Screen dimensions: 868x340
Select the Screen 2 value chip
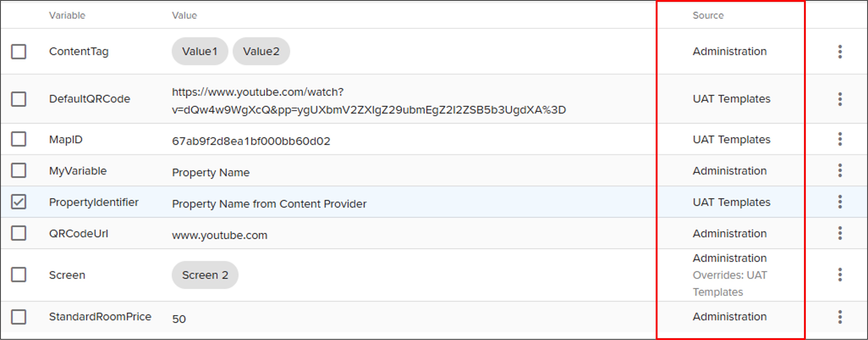[205, 275]
